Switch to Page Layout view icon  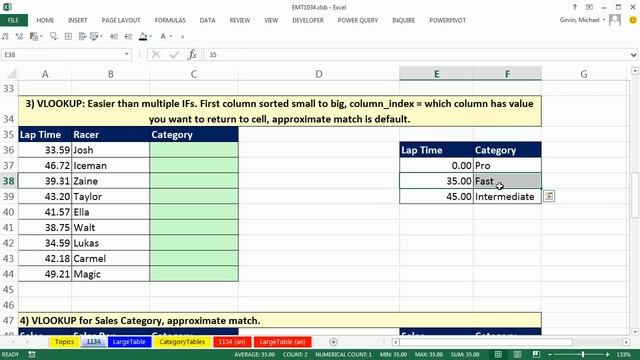click(517, 354)
